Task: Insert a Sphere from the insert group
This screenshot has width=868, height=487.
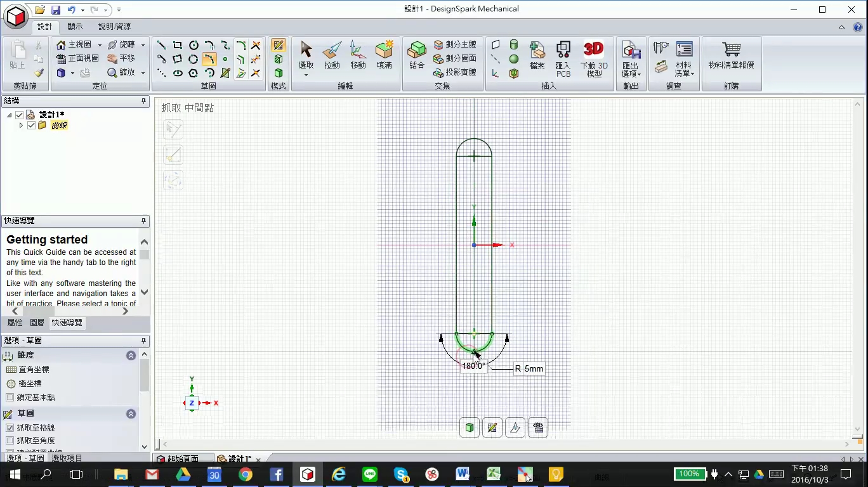Action: pyautogui.click(x=514, y=59)
